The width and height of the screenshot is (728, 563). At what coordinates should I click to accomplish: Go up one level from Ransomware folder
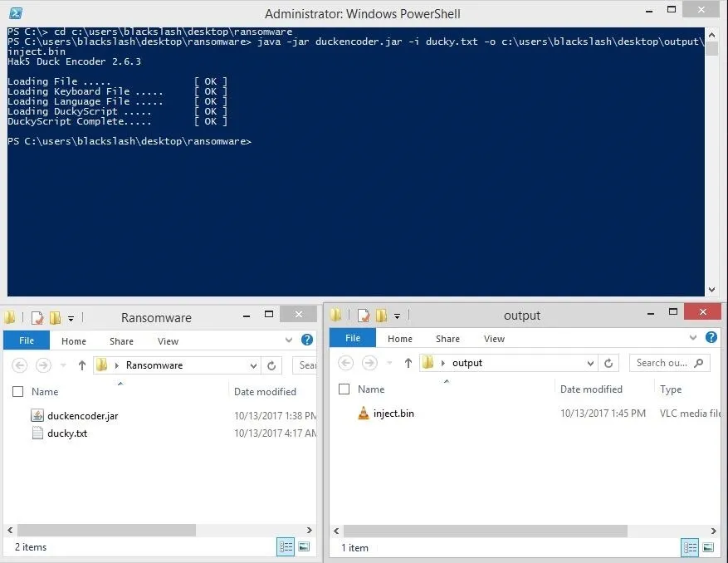[82, 365]
